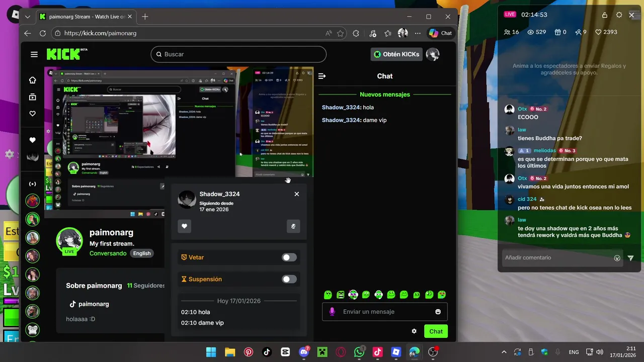Refresh the Kick page
Screen dimensions: 644x362
point(43,33)
